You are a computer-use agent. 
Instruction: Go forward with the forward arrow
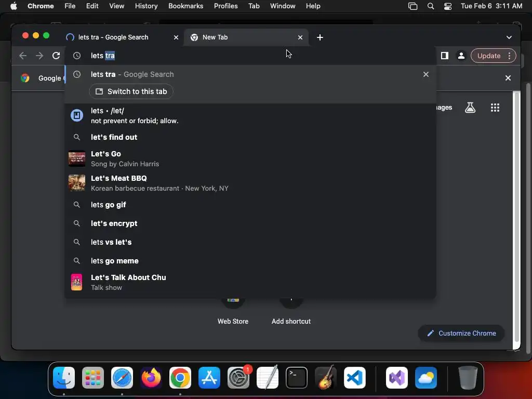point(39,56)
